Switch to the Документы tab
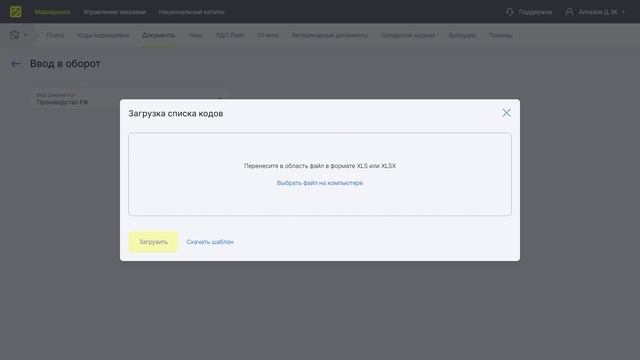Viewport: 640px width, 360px height. click(x=159, y=36)
